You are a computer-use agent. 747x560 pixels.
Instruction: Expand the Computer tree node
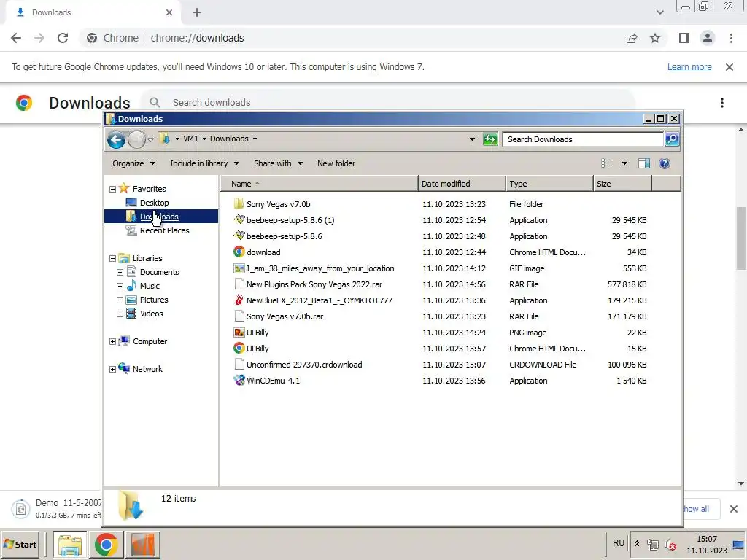tap(112, 341)
